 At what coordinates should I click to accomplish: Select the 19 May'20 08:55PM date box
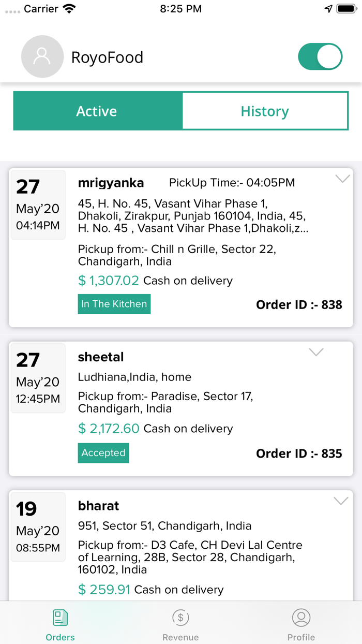(x=38, y=526)
